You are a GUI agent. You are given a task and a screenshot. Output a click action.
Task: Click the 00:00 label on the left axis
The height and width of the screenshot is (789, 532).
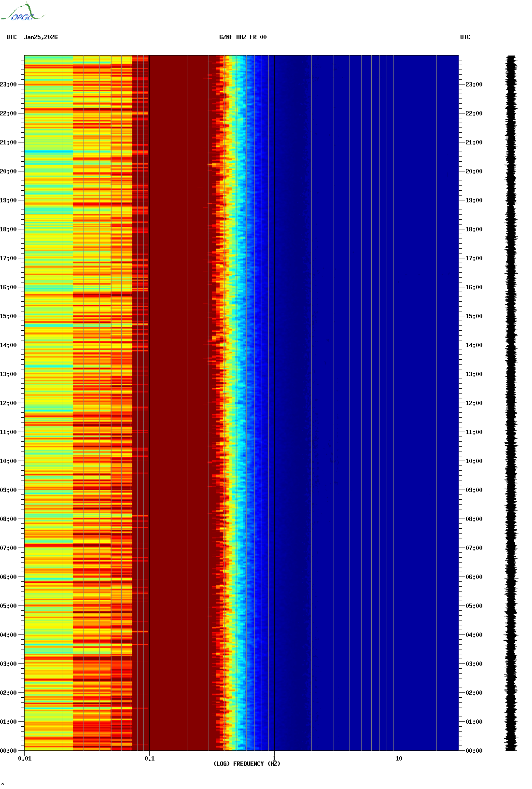click(x=9, y=751)
